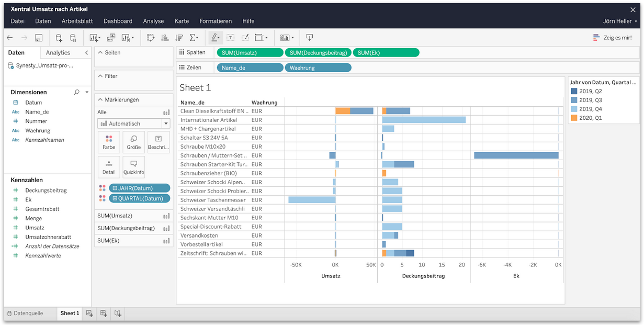Collapse the Filter shelf section
The height and width of the screenshot is (325, 644).
click(x=100, y=76)
